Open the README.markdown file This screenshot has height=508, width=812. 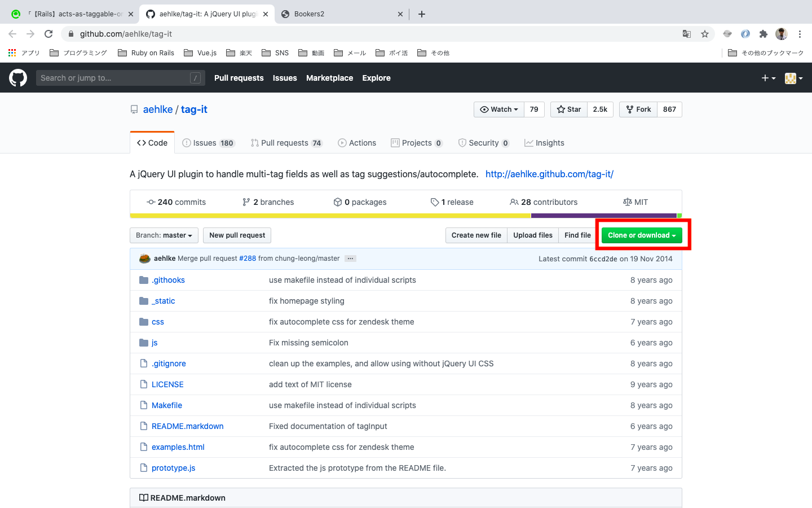(x=188, y=426)
